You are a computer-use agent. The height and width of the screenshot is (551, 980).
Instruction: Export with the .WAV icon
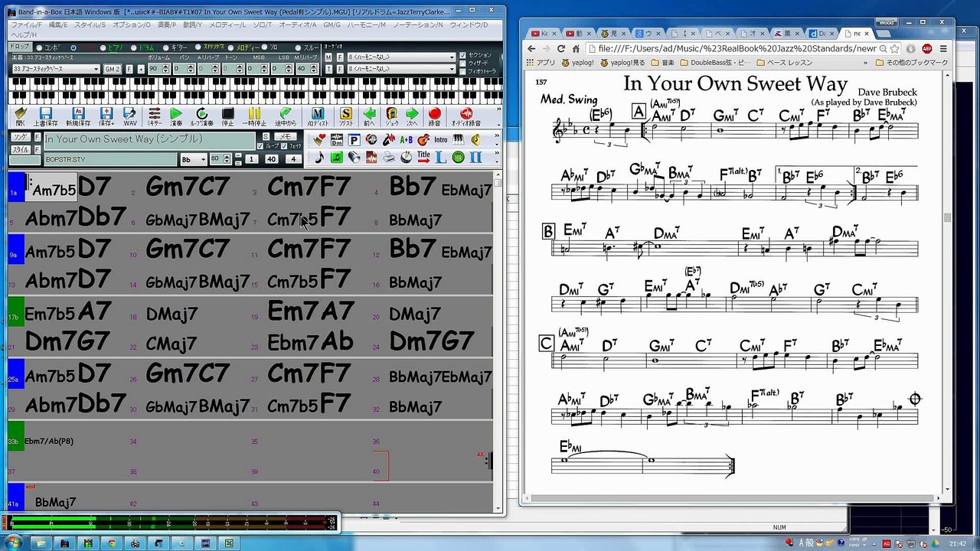click(x=130, y=116)
